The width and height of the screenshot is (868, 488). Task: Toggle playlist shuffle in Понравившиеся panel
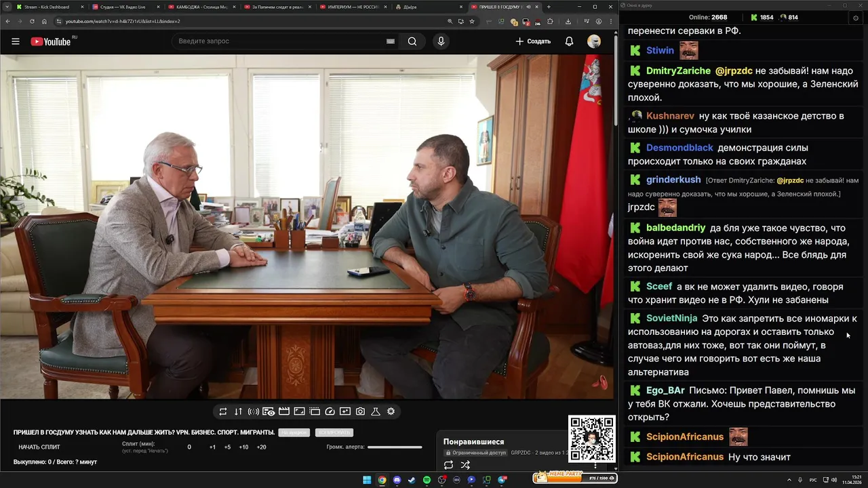pos(465,465)
